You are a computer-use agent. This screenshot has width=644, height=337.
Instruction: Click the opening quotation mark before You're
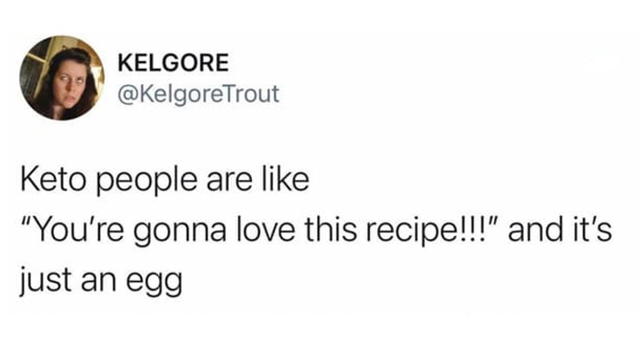tap(25, 223)
